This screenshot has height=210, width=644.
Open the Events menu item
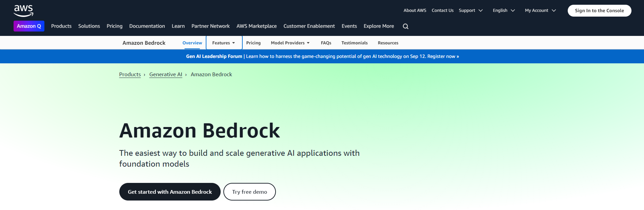tap(349, 26)
